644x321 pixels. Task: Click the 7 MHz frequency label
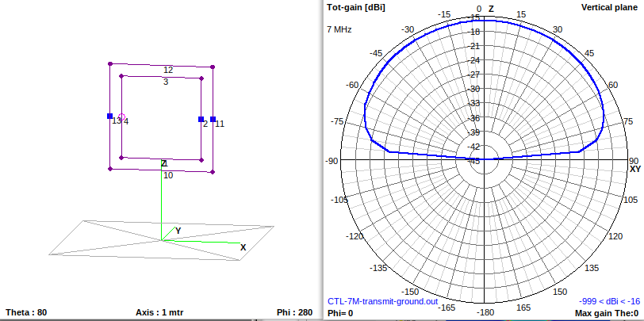[x=339, y=29]
